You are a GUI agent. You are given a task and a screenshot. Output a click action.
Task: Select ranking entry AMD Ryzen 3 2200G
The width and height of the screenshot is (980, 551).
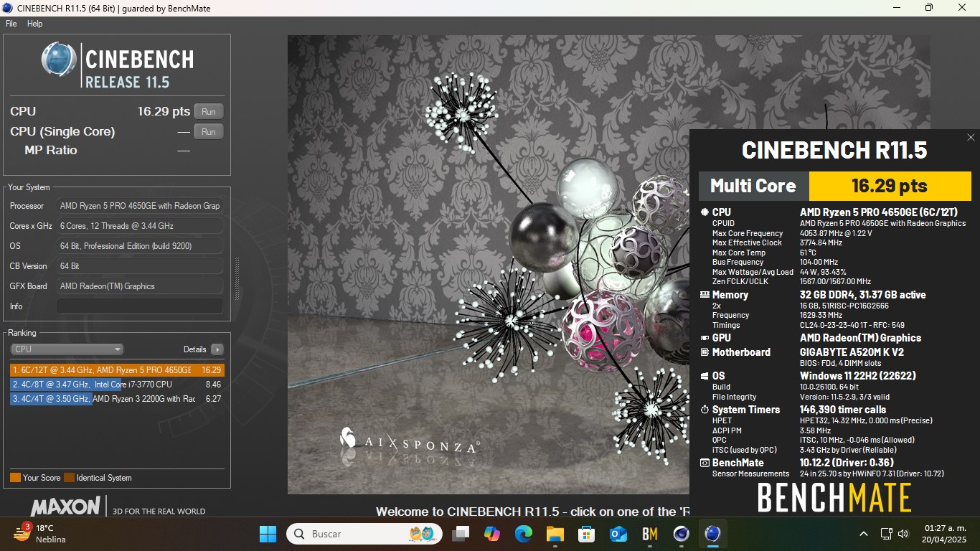point(117,399)
